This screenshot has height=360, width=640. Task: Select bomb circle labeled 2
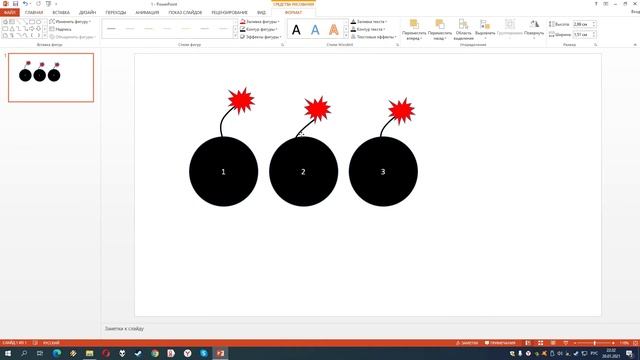(x=304, y=171)
